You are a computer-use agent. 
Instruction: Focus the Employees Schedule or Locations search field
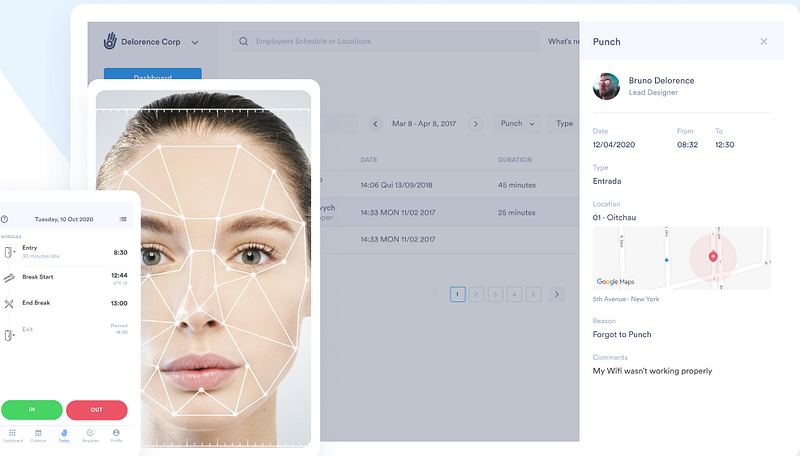(385, 41)
